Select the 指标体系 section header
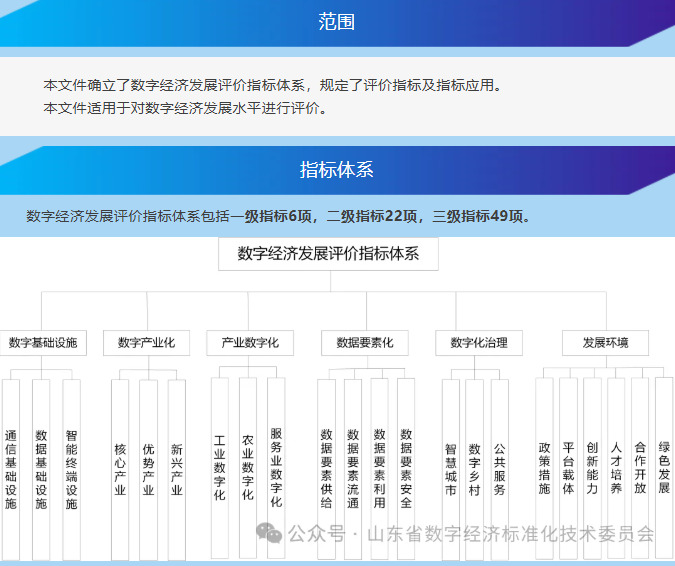The image size is (675, 566). tap(337, 169)
